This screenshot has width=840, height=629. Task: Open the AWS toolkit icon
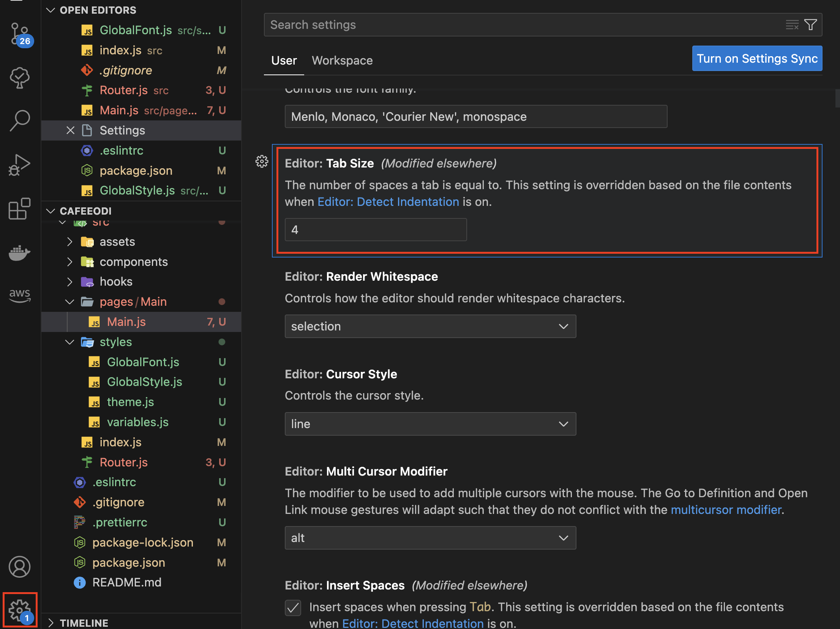(20, 295)
